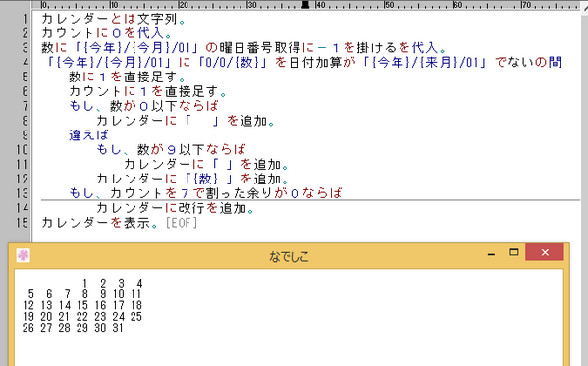588x366 pixels.
Task: Click the ruler label 70
Action: click(x=526, y=5)
